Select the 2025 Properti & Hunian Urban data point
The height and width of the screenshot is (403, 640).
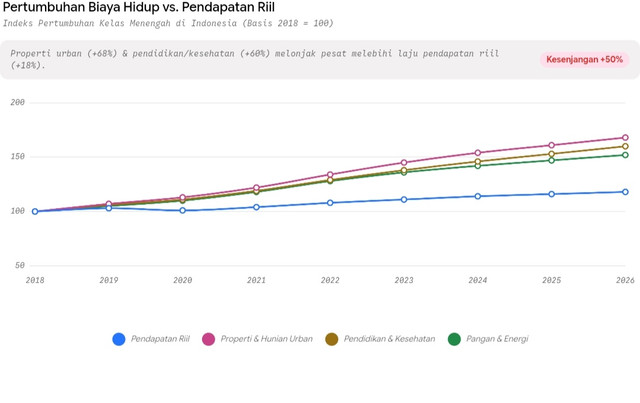[x=551, y=145]
